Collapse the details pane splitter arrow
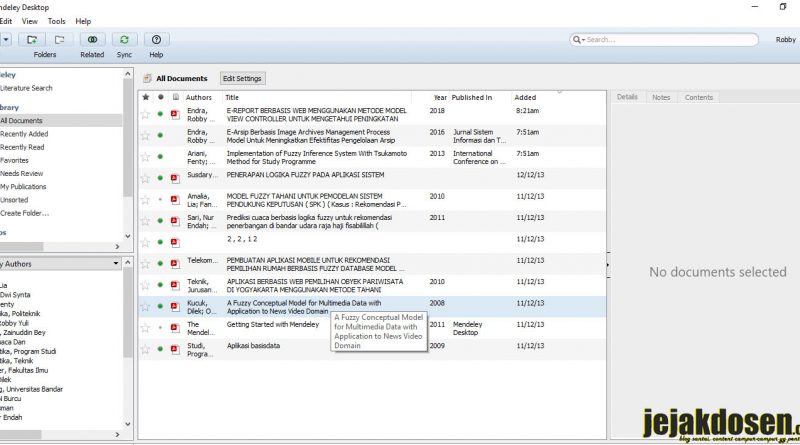 [x=607, y=265]
